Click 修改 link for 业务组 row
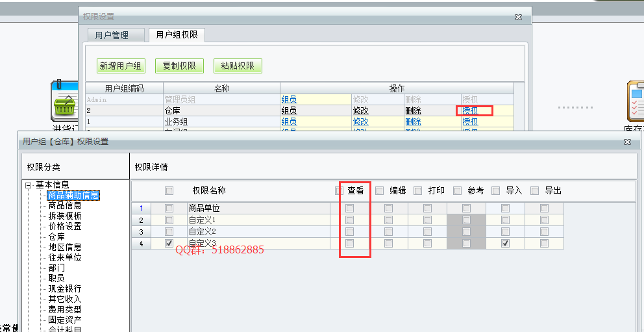Screen dimensions: 644x332 point(360,121)
